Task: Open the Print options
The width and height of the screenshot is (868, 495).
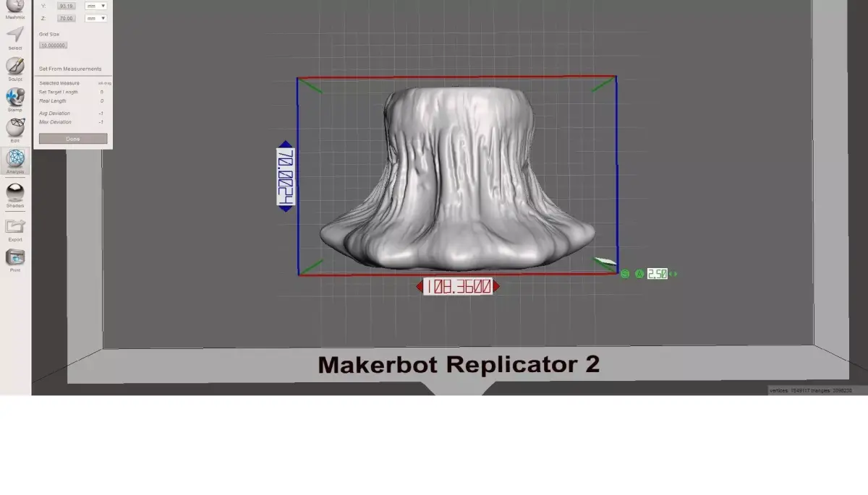Action: click(15, 259)
